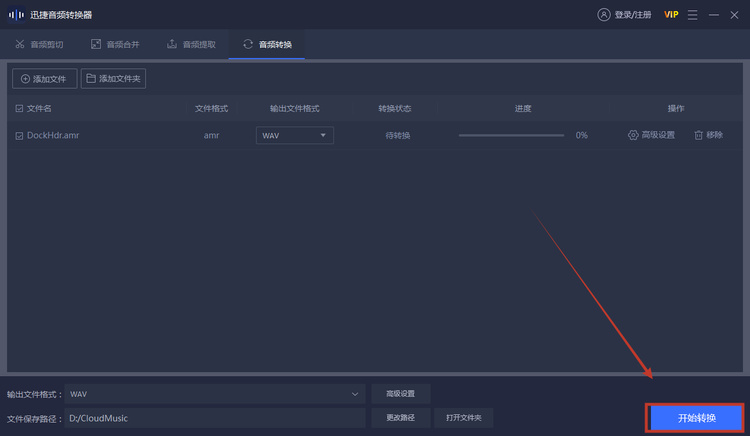This screenshot has height=436, width=750.
Task: Click the scissors icon for audio cutting
Action: (x=20, y=44)
